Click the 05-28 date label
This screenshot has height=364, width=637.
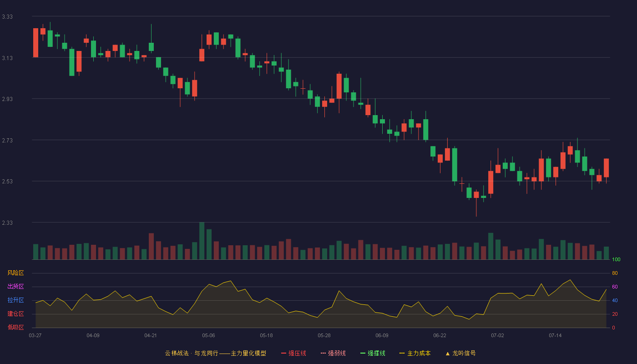[324, 335]
